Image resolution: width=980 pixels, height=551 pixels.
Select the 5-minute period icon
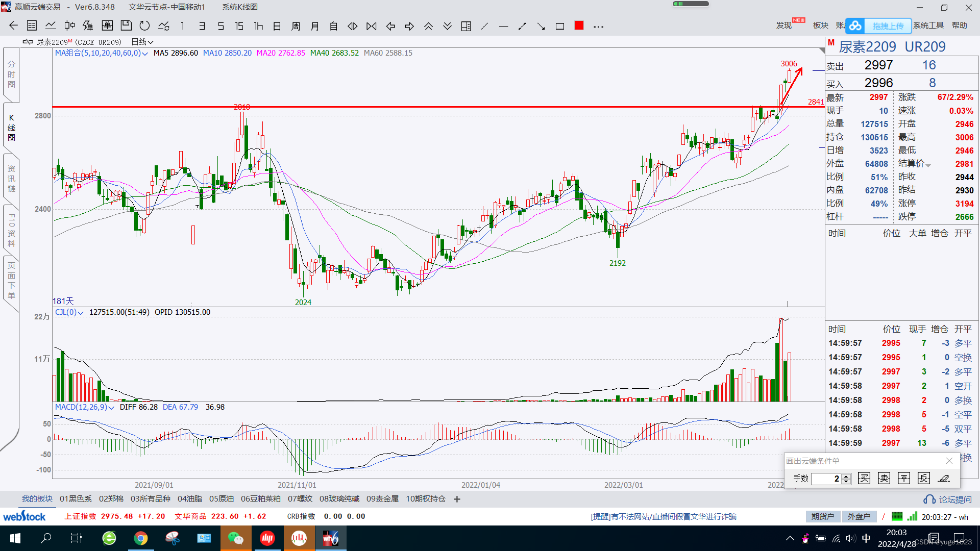[x=220, y=26]
